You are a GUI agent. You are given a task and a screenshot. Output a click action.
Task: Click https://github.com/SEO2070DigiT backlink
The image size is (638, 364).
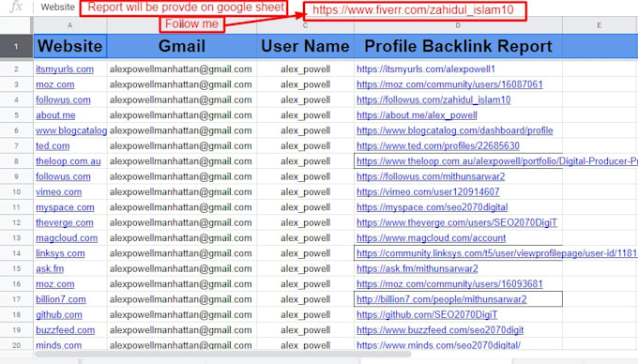coord(427,315)
